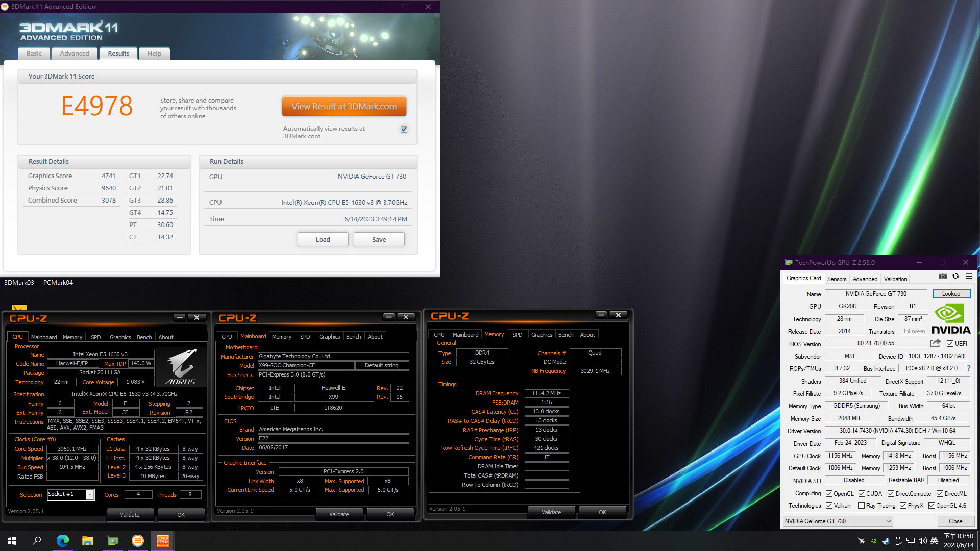The height and width of the screenshot is (551, 980).
Task: Open Sensors tab in GPU-Z
Action: 837,279
